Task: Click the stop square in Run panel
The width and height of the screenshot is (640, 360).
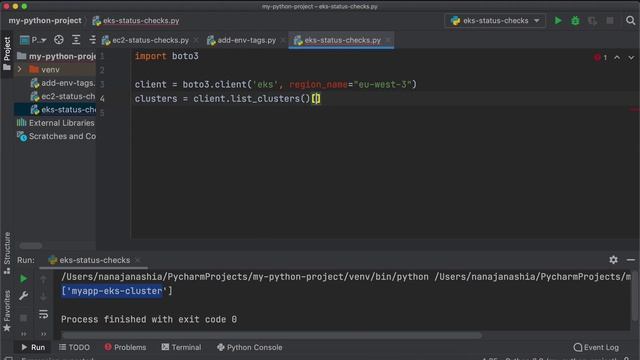Action: pyautogui.click(x=24, y=318)
